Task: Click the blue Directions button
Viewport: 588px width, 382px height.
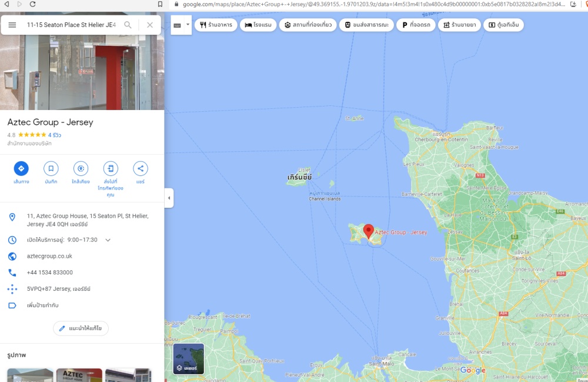Action: coord(21,169)
